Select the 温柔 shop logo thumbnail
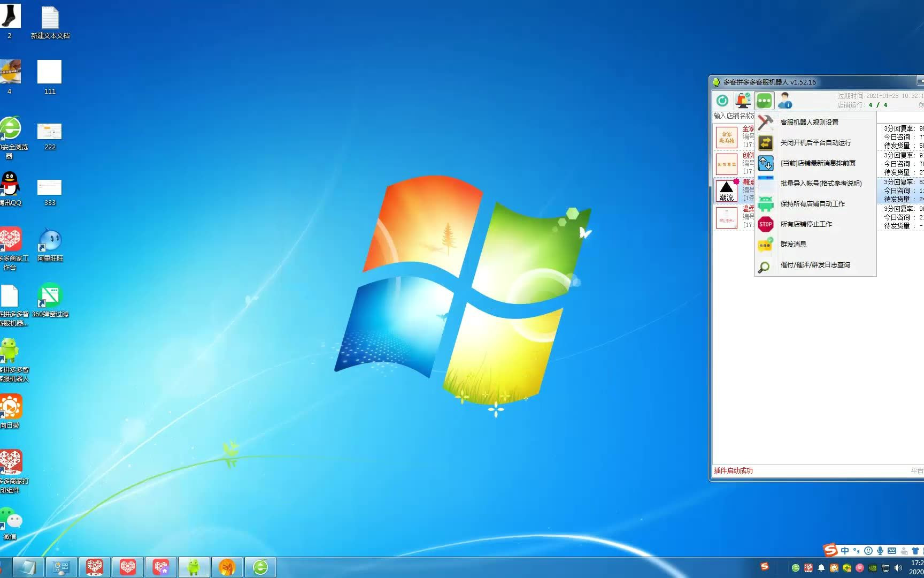924x578 pixels. click(727, 218)
